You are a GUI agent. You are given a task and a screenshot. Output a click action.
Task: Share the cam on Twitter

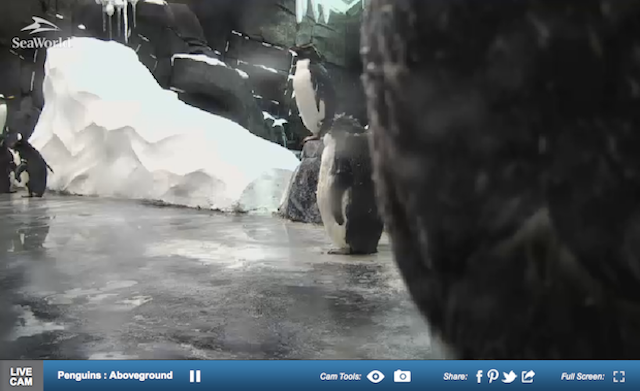click(x=509, y=376)
